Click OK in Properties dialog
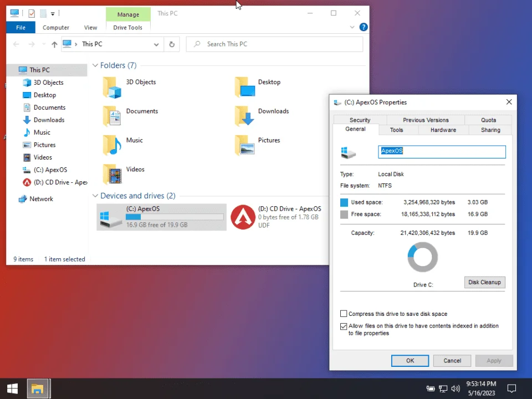The width and height of the screenshot is (532, 399). (410, 361)
